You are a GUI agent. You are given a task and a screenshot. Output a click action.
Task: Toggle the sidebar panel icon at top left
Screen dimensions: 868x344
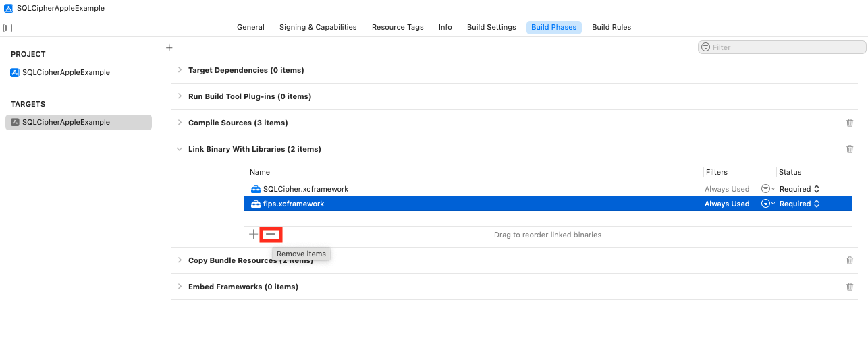click(x=8, y=28)
